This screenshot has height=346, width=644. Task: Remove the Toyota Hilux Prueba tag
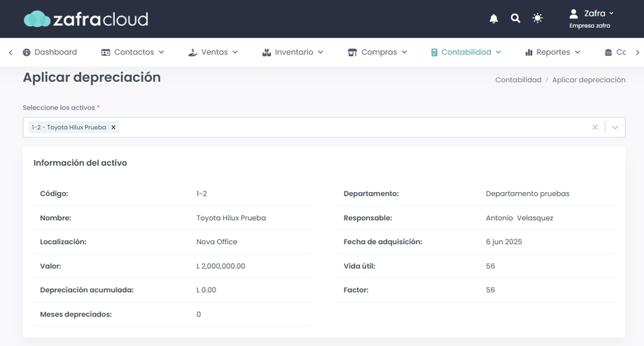(x=113, y=127)
